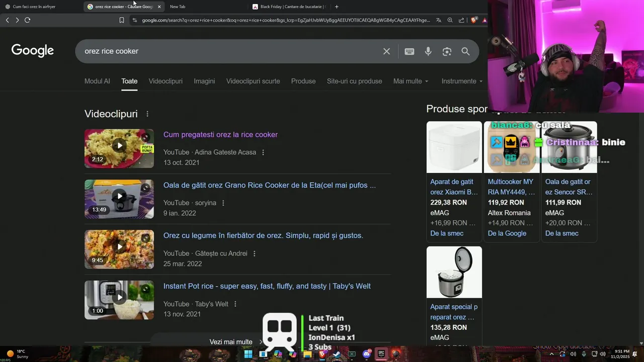The width and height of the screenshot is (644, 362).
Task: Open 'Oala de gatit orez Sencor' product link
Action: 569,187
